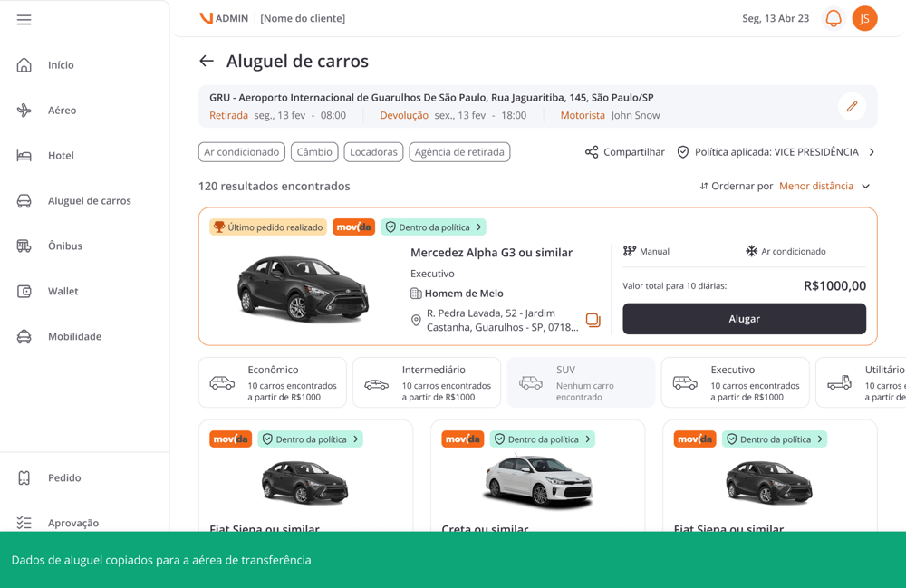Click the policy shield icon near Política aplicada
The width and height of the screenshot is (906, 588).
click(x=683, y=152)
